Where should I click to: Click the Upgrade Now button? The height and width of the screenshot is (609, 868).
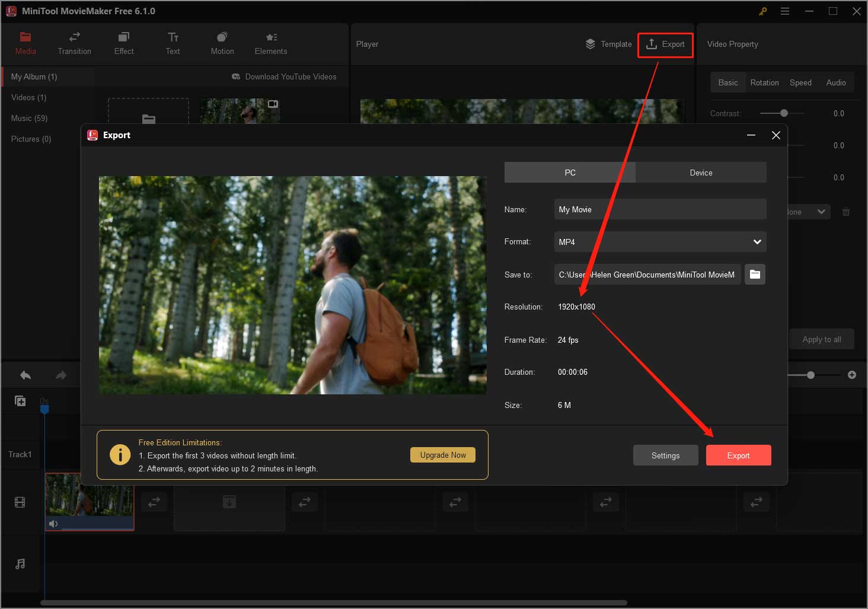click(443, 455)
